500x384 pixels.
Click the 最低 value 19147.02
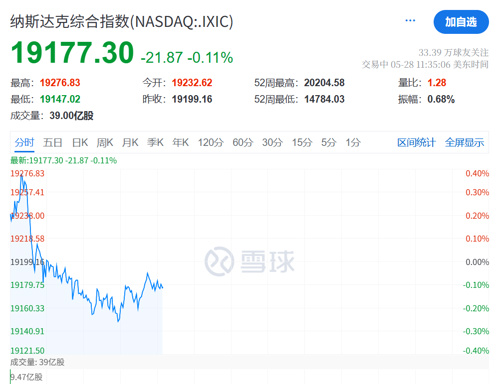click(x=60, y=99)
